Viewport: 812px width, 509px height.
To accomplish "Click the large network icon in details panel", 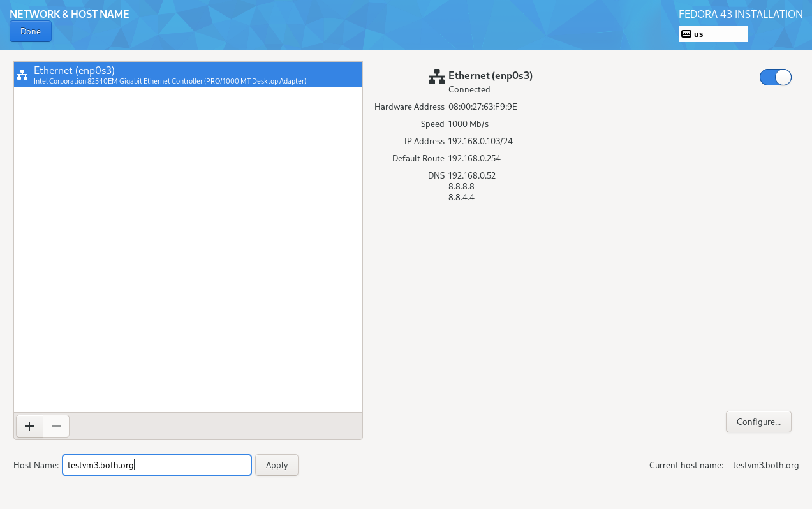I will tap(436, 77).
